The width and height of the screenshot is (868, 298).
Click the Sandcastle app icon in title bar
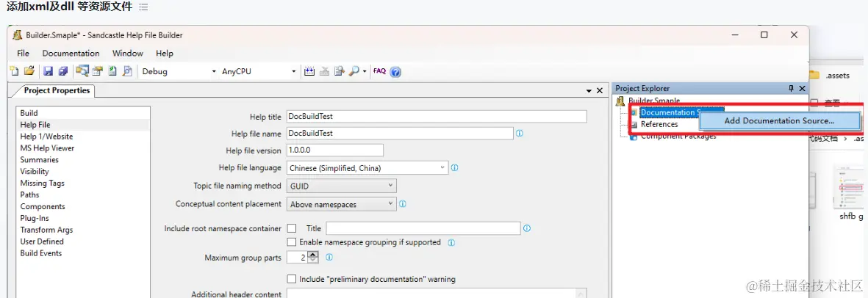(x=17, y=34)
